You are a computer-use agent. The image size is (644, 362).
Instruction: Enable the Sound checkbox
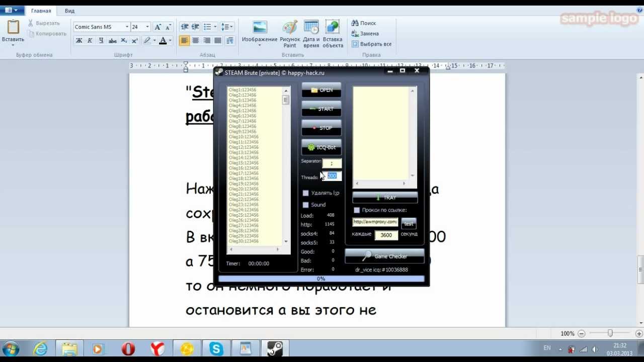[x=305, y=205]
